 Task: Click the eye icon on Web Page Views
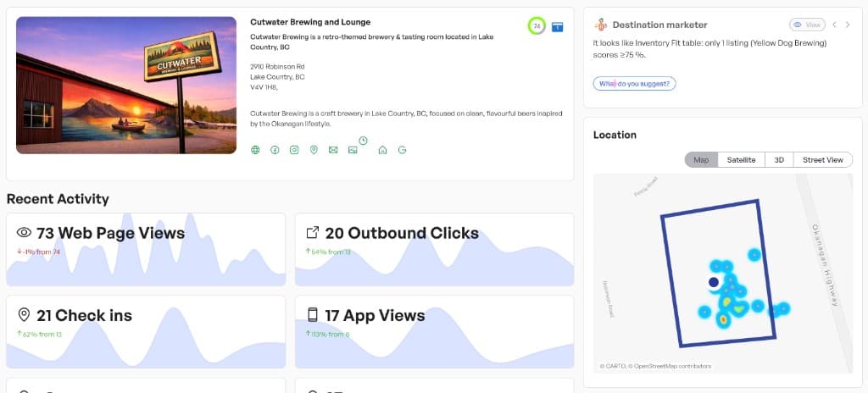click(x=24, y=233)
